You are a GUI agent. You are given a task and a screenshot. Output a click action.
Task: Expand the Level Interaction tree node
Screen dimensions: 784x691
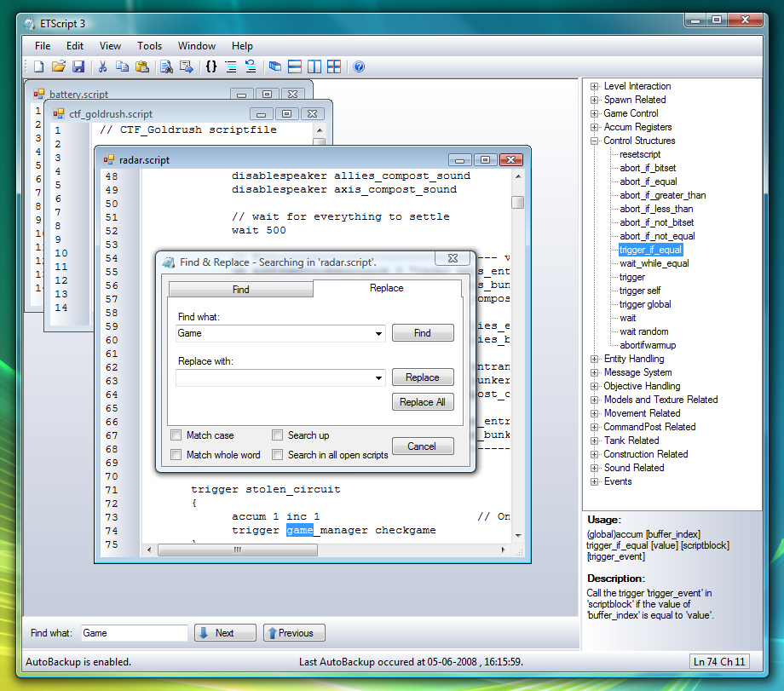594,86
